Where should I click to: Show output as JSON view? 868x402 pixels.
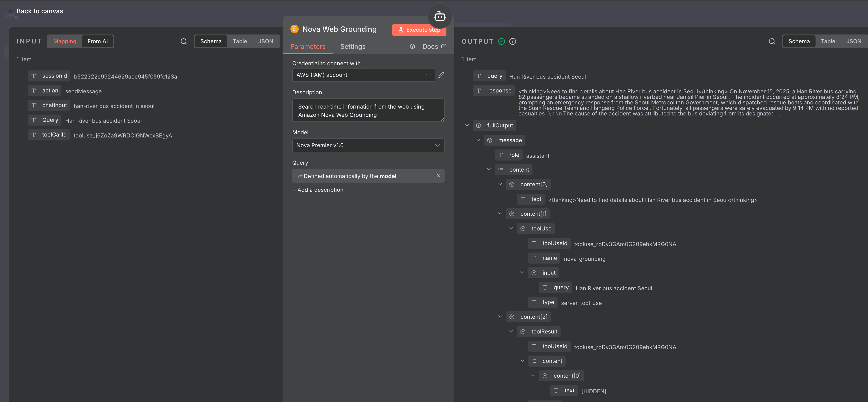click(x=854, y=41)
